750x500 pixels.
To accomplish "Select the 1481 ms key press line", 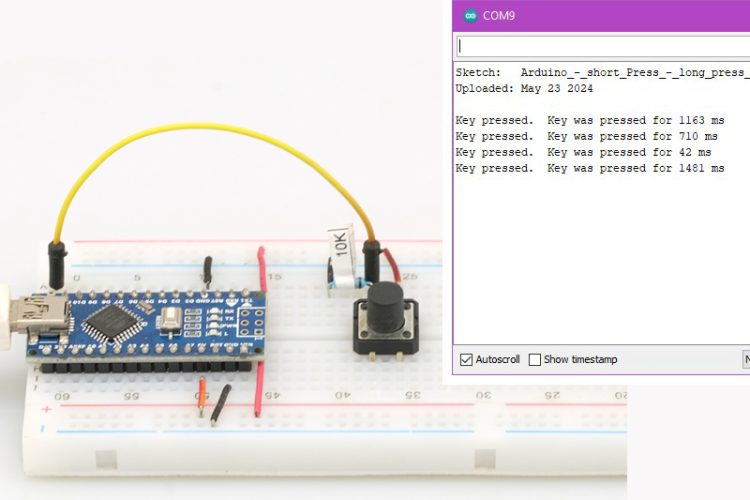I will [589, 168].
